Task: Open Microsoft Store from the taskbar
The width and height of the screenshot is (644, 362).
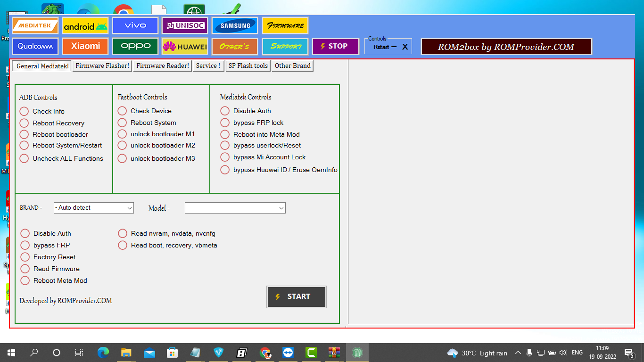Action: (172, 353)
